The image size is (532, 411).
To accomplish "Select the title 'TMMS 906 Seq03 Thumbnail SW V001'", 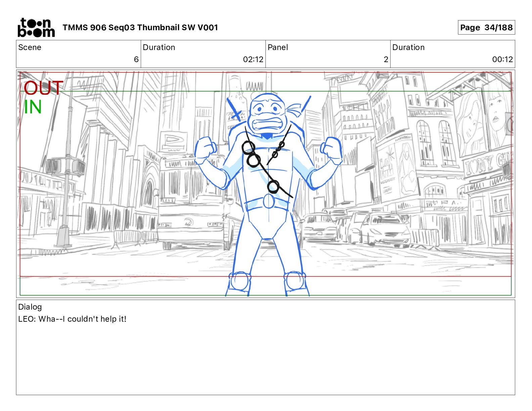I will tap(140, 28).
